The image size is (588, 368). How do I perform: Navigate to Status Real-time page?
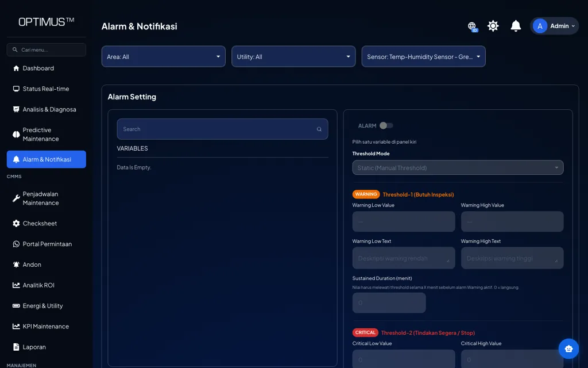pyautogui.click(x=46, y=89)
